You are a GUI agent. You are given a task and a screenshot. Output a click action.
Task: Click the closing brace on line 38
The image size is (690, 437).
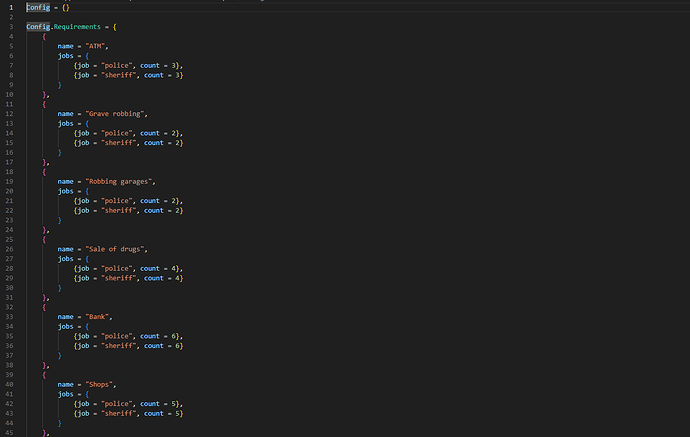tap(44, 365)
